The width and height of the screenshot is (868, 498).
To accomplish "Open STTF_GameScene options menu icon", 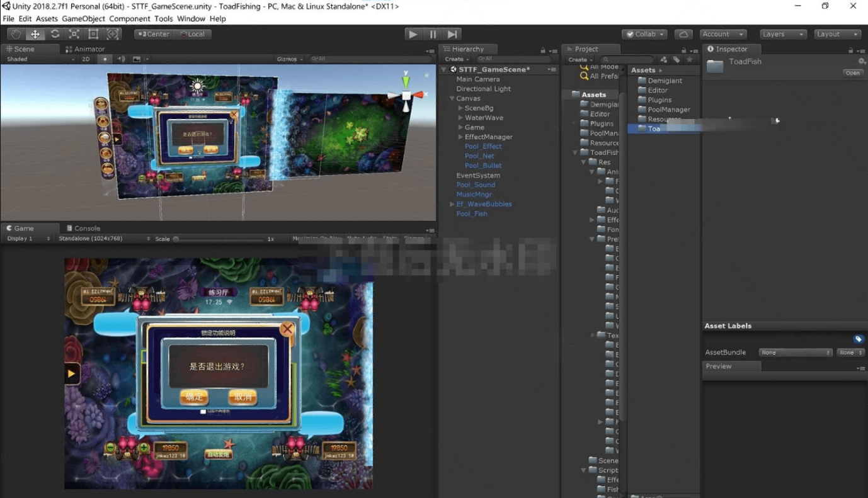I will pyautogui.click(x=552, y=69).
